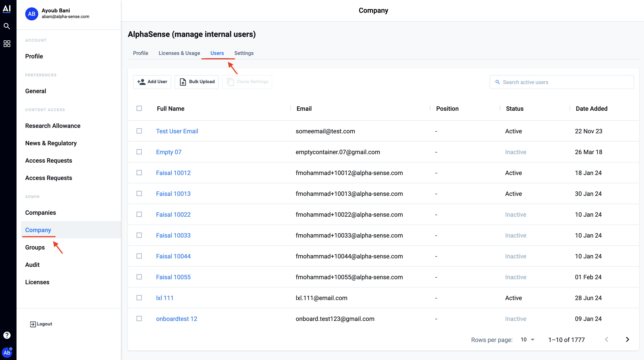Viewport: 644px width, 360px height.
Task: Select the Faisal 10033 row checkbox
Action: coord(139,235)
